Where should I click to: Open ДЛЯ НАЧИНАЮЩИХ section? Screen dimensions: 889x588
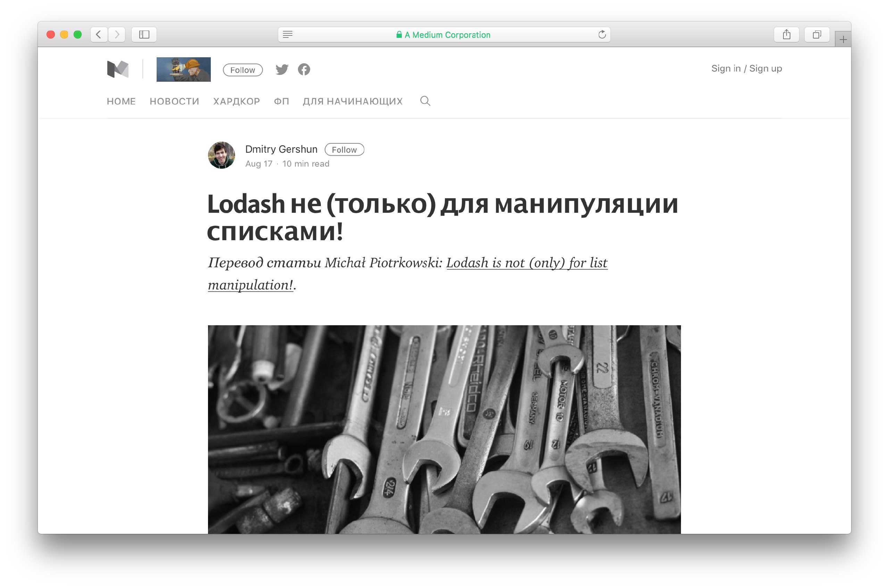(x=352, y=101)
